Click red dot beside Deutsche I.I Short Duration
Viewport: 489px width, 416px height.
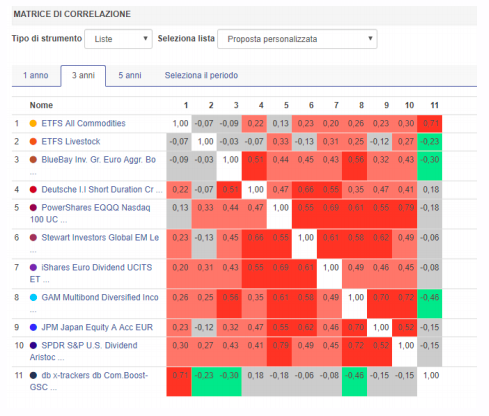pos(33,190)
